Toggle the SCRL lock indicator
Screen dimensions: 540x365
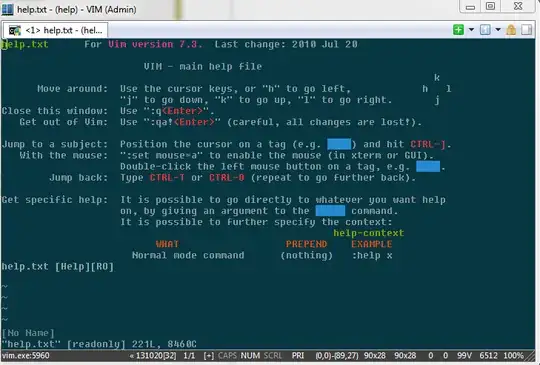273,355
